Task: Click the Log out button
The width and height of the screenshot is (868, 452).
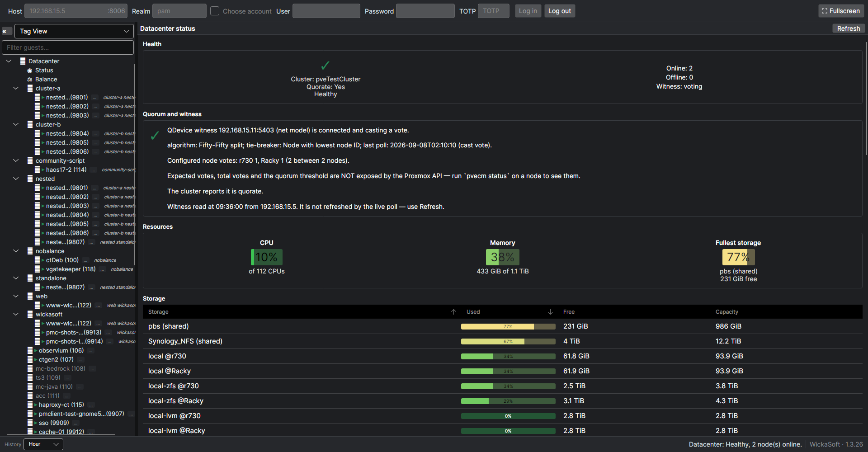Action: [x=560, y=11]
